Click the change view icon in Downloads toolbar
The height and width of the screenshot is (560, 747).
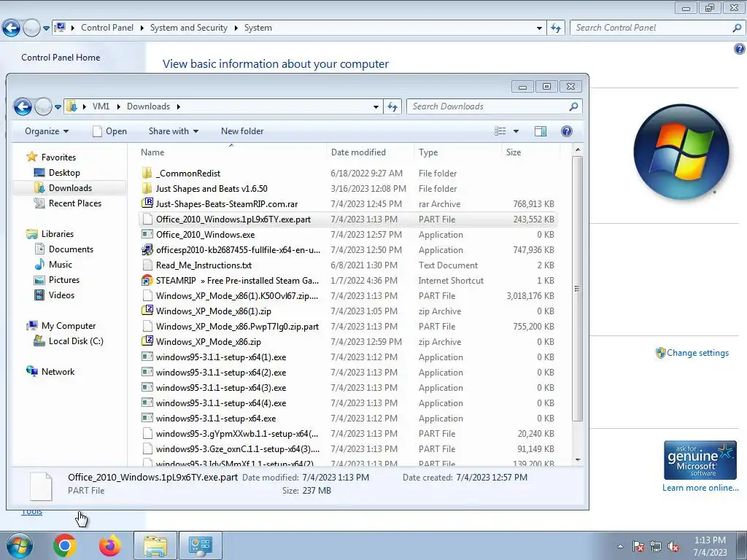(500, 131)
